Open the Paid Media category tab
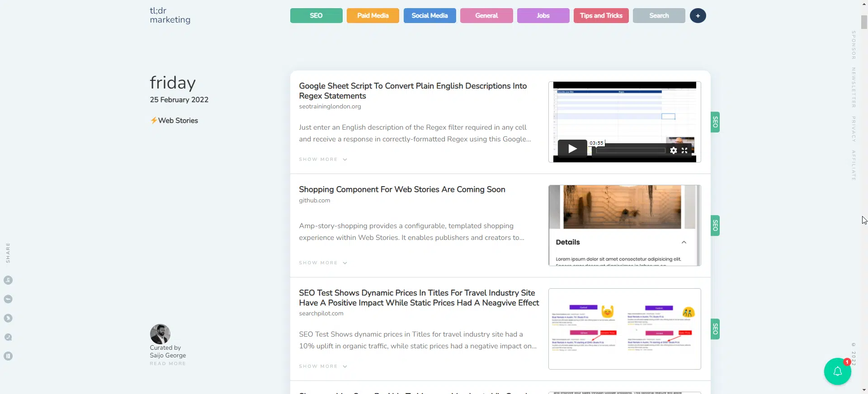 (x=373, y=16)
